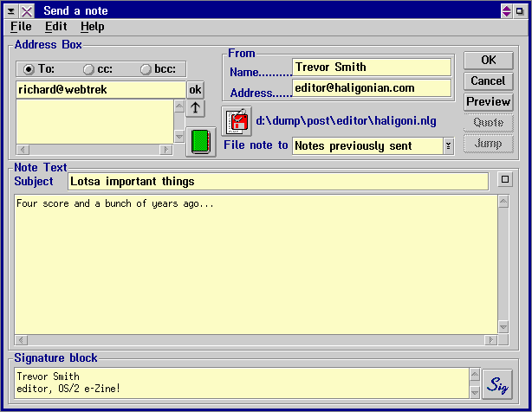This screenshot has height=412, width=532.
Task: Open the Help menu
Action: coord(93,27)
